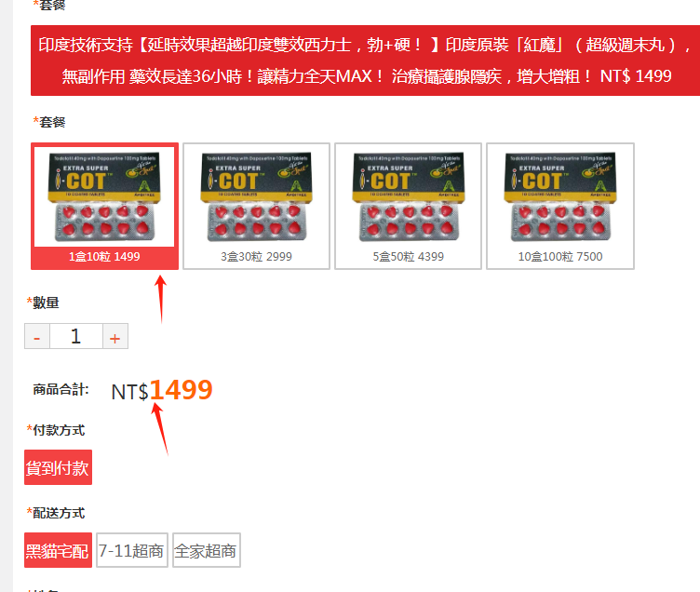
Task: Click the 5盒50粒 4399 label text
Action: coord(408,257)
